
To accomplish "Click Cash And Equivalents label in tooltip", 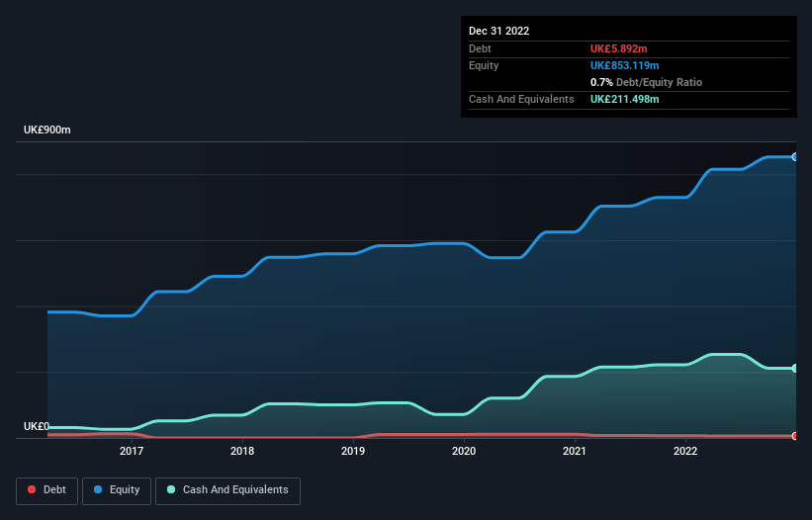I will [521, 99].
